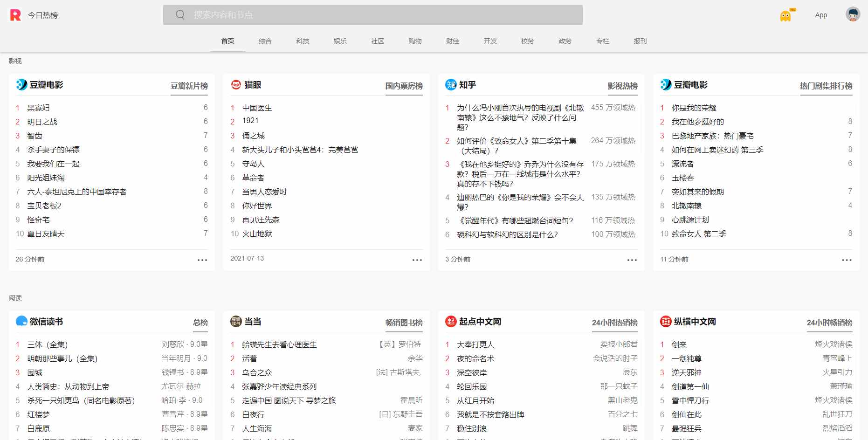This screenshot has width=868, height=440.
Task: Click the 今日热榜 site title
Action: tap(43, 15)
